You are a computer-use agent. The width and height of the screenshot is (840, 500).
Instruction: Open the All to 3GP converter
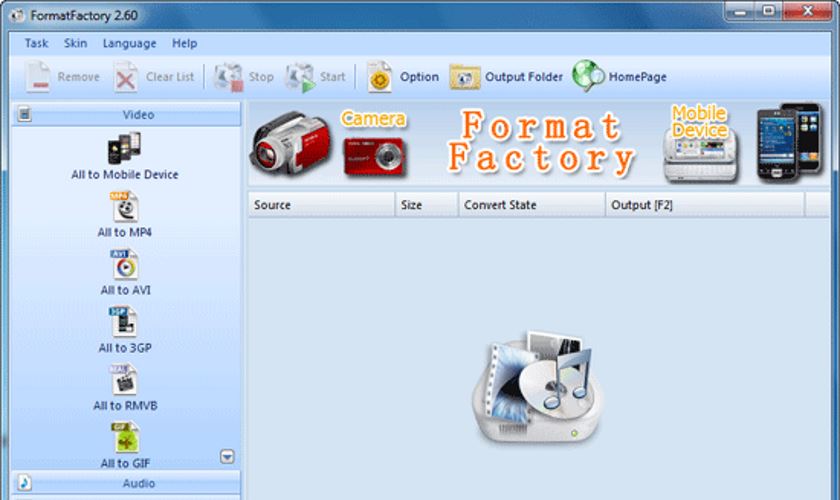pos(124,323)
